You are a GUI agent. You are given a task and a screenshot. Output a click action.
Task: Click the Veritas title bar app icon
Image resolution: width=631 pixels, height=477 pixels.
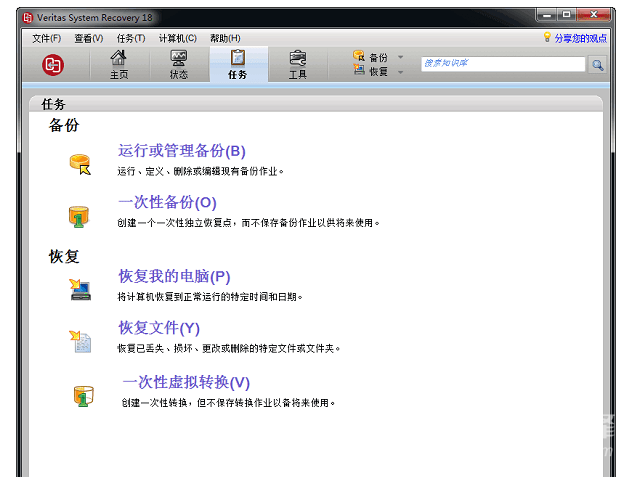click(x=27, y=18)
